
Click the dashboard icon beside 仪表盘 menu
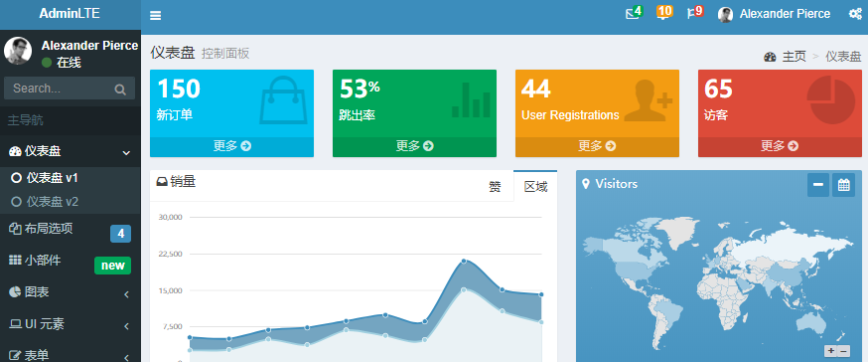point(15,151)
